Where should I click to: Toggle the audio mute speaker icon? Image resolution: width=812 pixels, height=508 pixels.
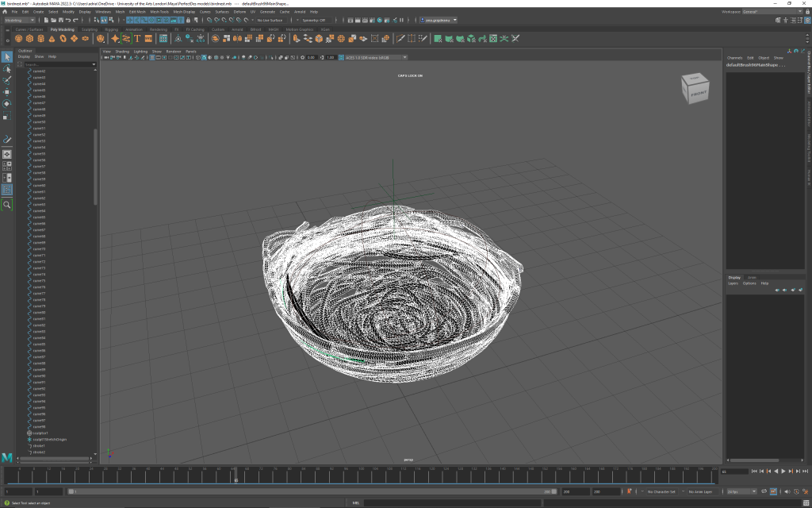coord(787,491)
